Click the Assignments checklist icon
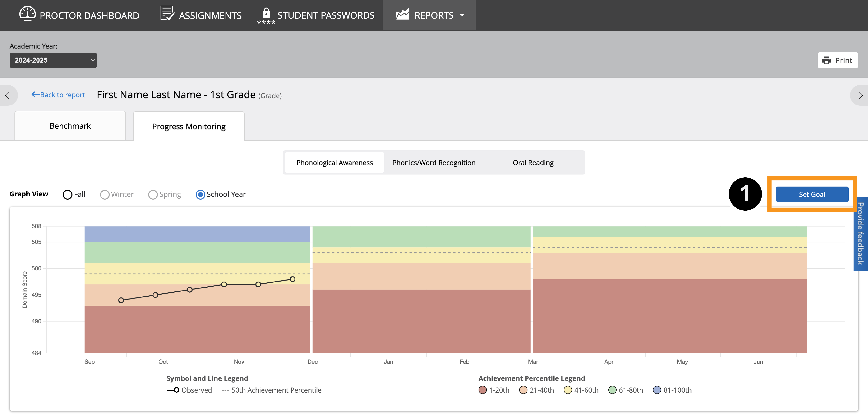The image size is (868, 420). click(167, 13)
